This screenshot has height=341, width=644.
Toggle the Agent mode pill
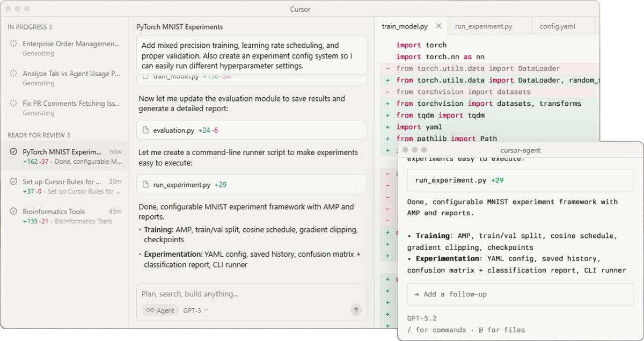pyautogui.click(x=160, y=310)
